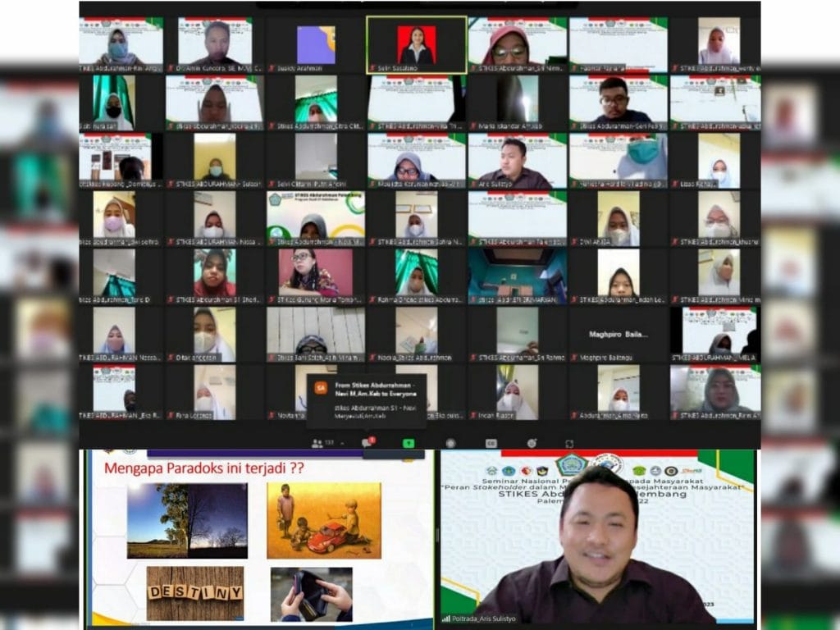
Task: Click the empty wallet slide image
Action: pos(311,594)
